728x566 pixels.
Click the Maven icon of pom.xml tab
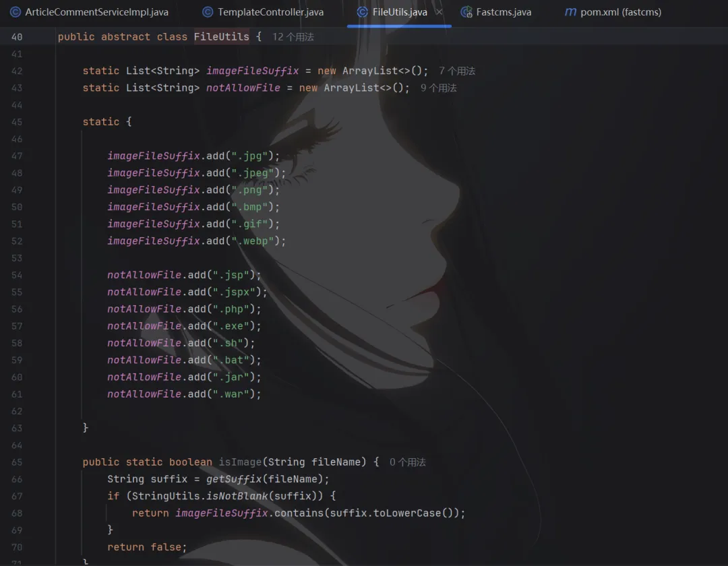(570, 12)
